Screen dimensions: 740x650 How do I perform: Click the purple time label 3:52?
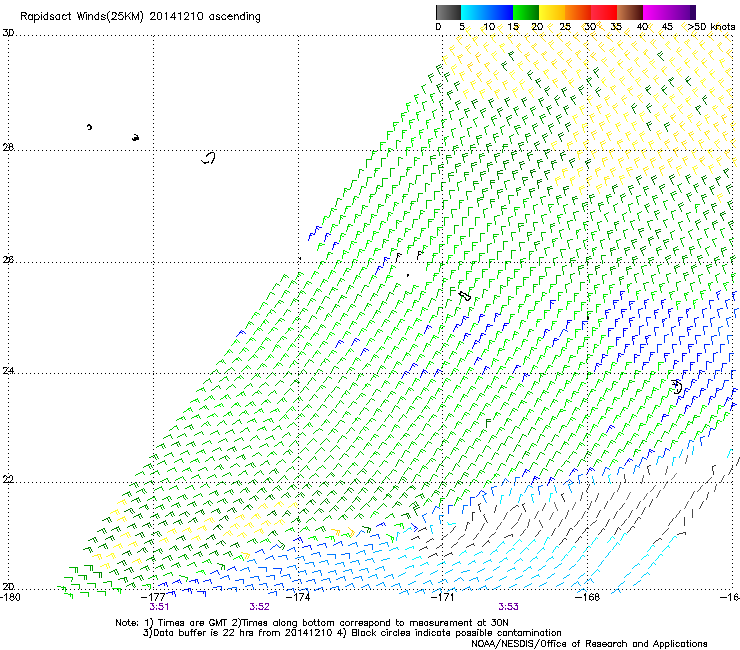260,607
